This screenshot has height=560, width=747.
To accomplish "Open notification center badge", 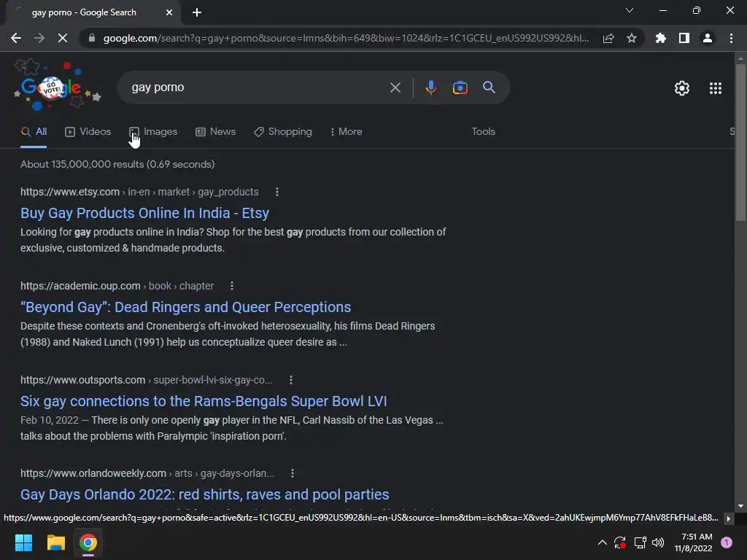I will tap(727, 542).
